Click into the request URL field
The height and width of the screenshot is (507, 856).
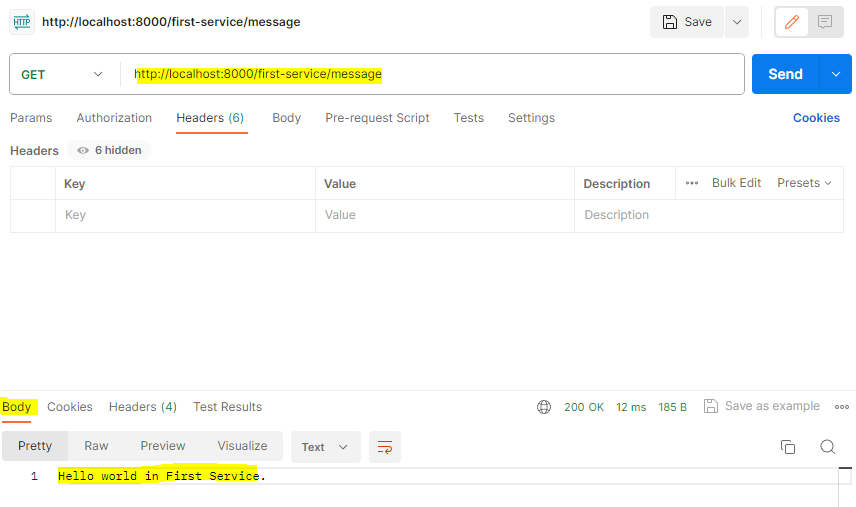point(431,74)
